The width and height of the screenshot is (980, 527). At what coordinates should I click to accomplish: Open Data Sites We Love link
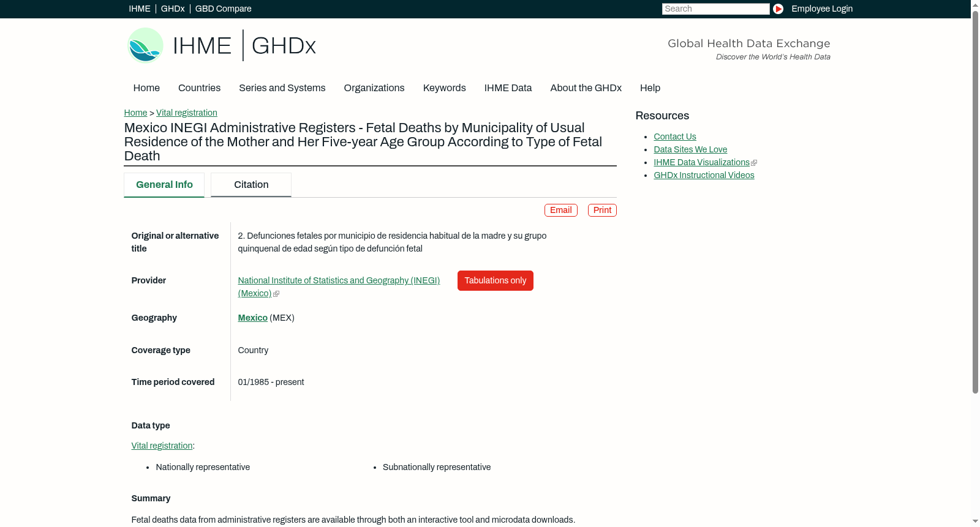pos(690,149)
